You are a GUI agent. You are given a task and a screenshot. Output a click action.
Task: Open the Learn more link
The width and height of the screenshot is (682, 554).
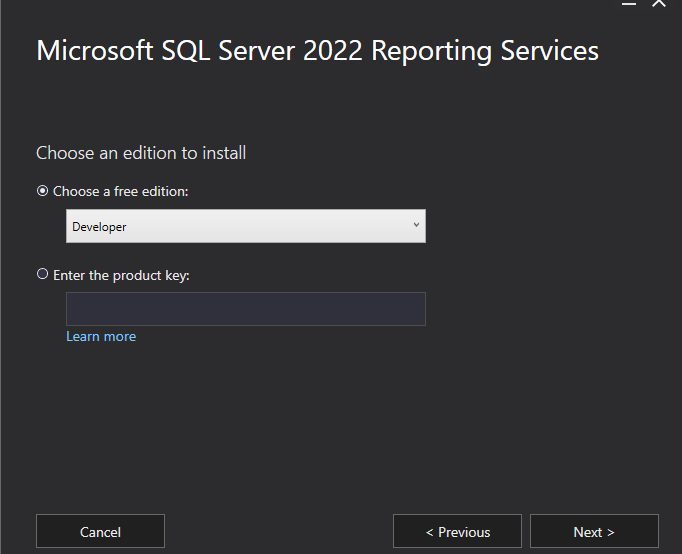101,337
